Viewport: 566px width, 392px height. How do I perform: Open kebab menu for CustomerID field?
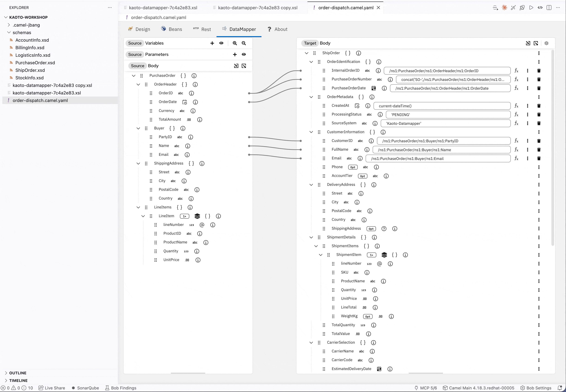(x=527, y=141)
